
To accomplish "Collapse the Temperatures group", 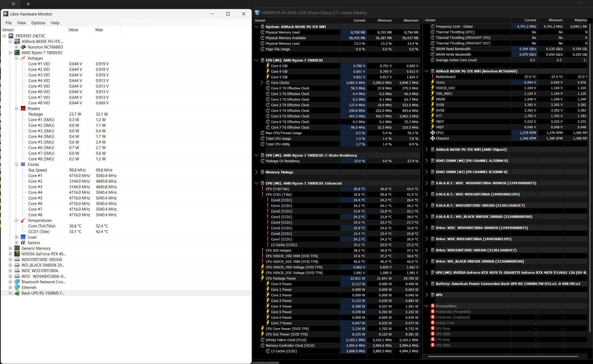I will pos(17,220).
